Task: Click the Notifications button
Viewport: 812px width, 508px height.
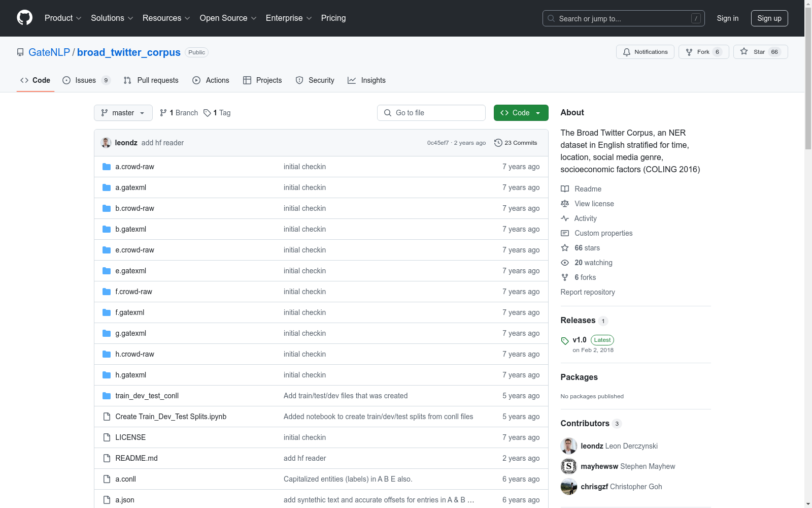Action: [x=645, y=52]
